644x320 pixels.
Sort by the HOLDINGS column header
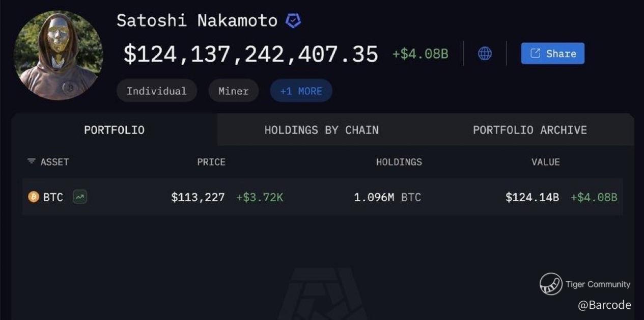(399, 162)
